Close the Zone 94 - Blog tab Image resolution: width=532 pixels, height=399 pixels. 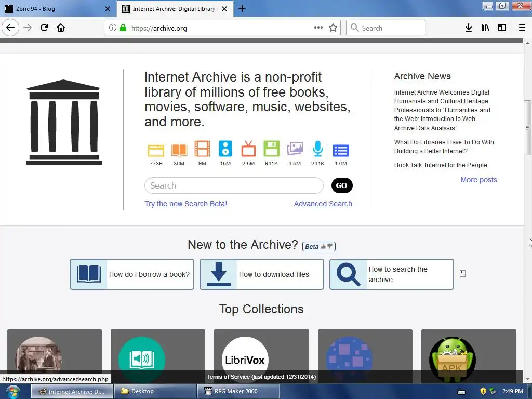point(108,9)
